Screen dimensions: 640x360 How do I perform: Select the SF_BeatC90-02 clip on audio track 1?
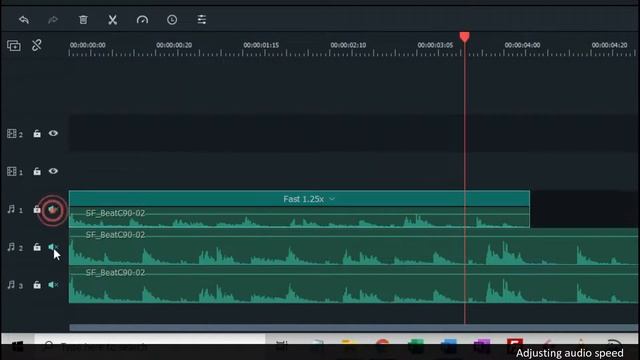click(299, 217)
